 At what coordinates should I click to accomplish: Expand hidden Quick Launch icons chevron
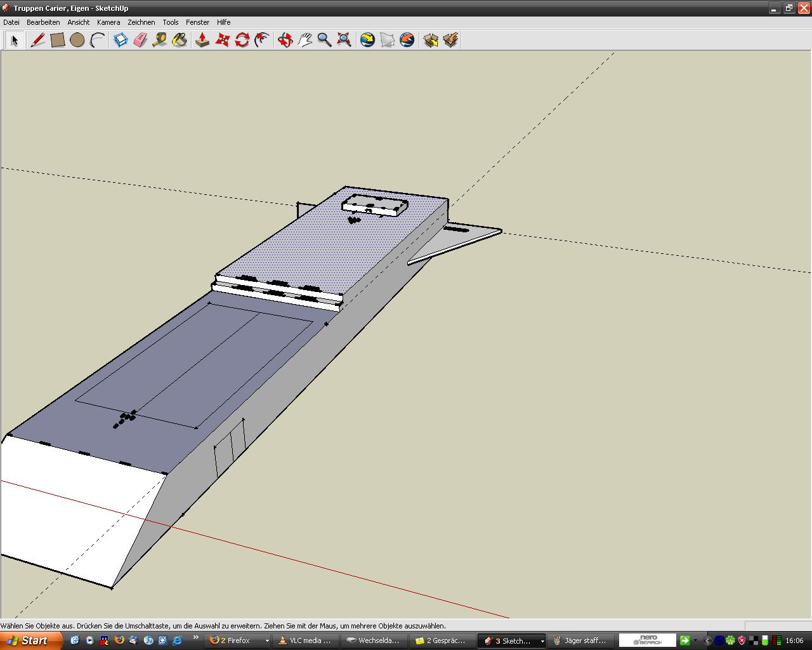coord(196,638)
